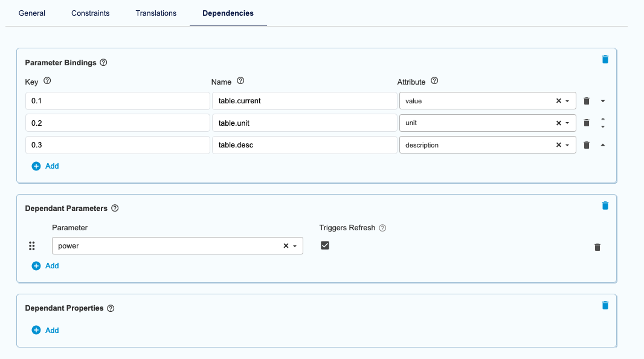
Task: Click the Key input containing 0.1
Action: (116, 100)
